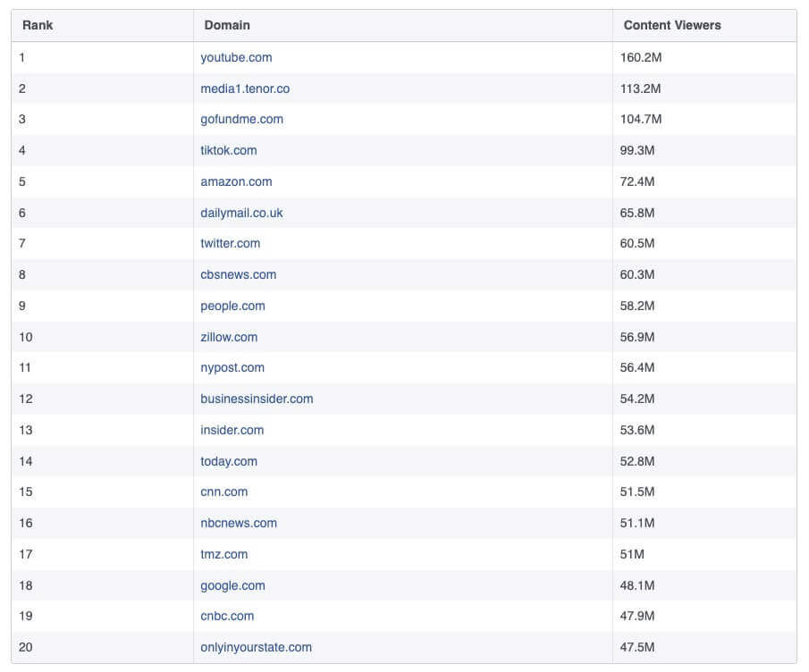Select the 160.2M viewers value
Screen dimensions: 809x672
click(641, 57)
